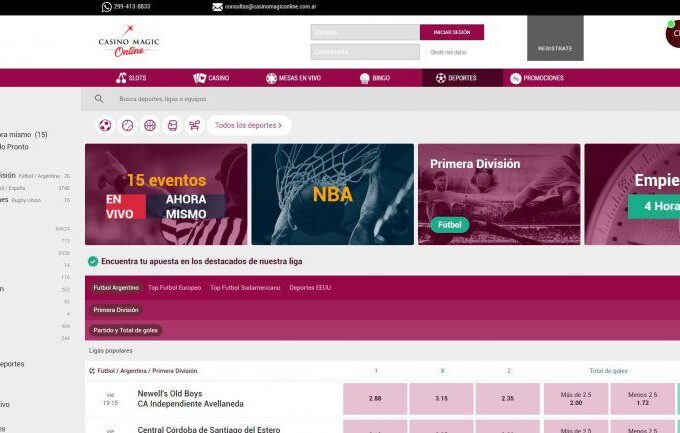Click the Olvidé mis datos link
680x433 pixels.
click(448, 52)
